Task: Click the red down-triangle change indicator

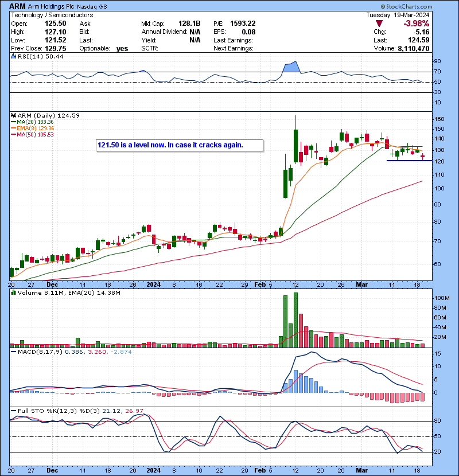Action: click(x=379, y=24)
